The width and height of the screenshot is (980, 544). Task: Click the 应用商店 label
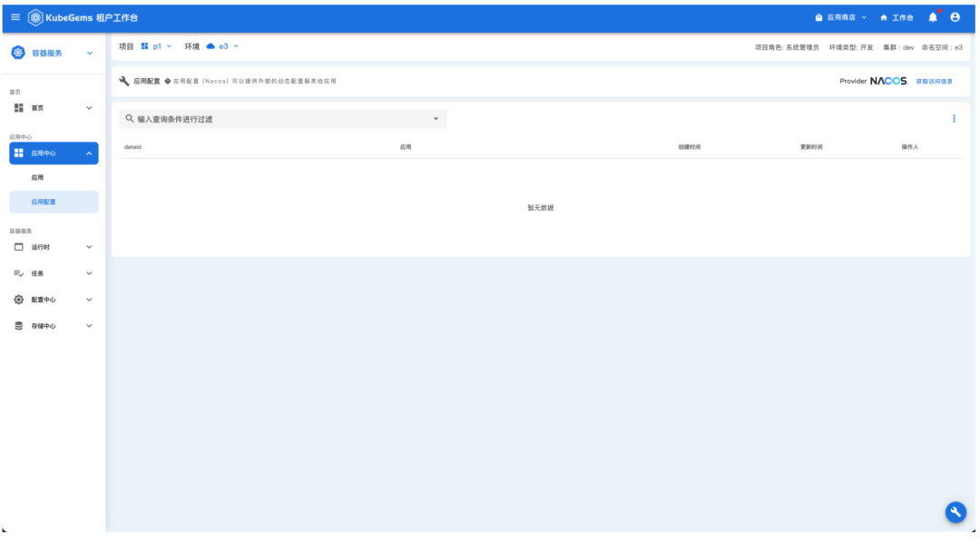coord(841,17)
